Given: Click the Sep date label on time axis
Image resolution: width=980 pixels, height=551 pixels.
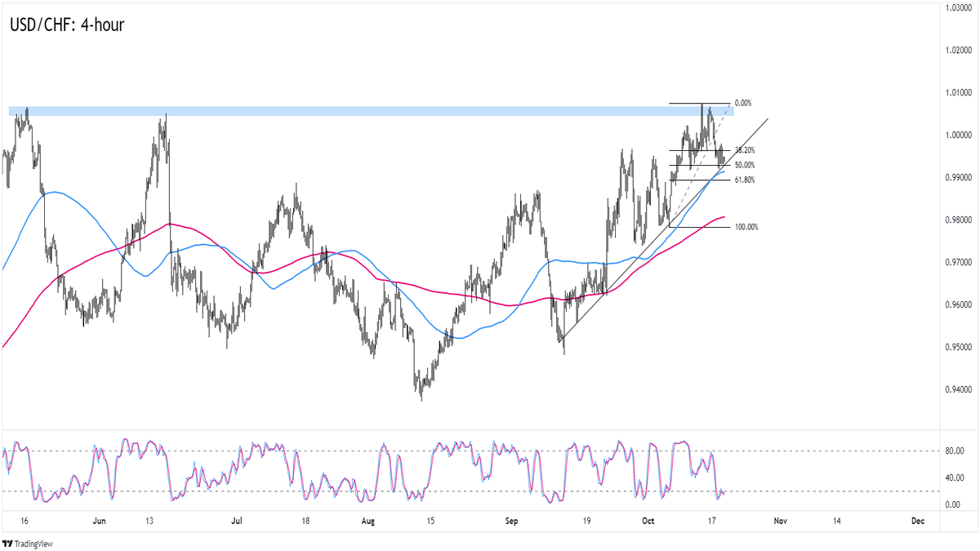Looking at the screenshot, I should click(x=512, y=519).
